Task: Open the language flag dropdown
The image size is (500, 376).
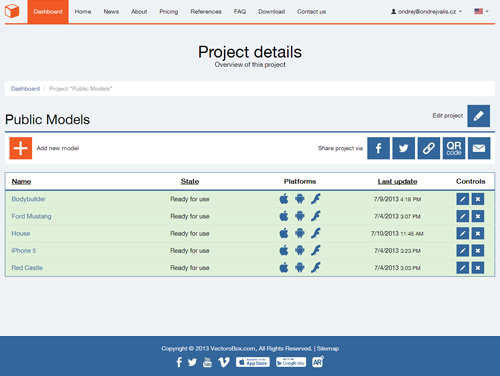Action: 481,11
